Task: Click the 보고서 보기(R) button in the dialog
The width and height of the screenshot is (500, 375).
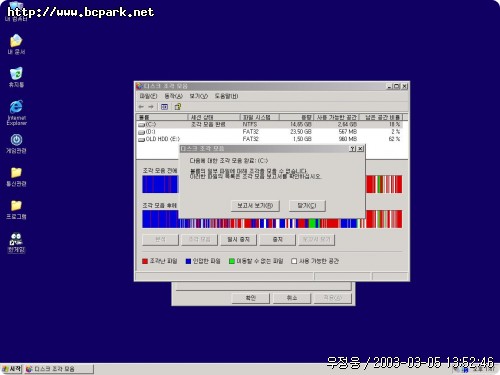Action: [x=255, y=206]
